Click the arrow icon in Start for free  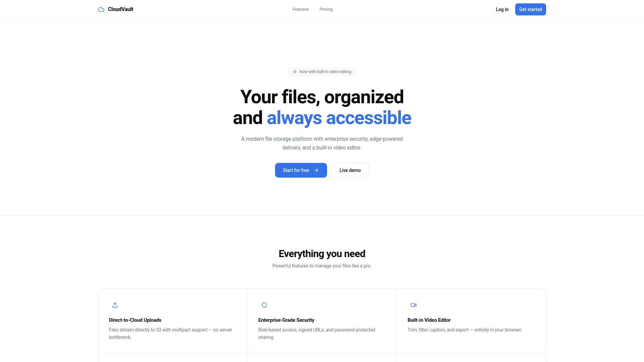[316, 170]
